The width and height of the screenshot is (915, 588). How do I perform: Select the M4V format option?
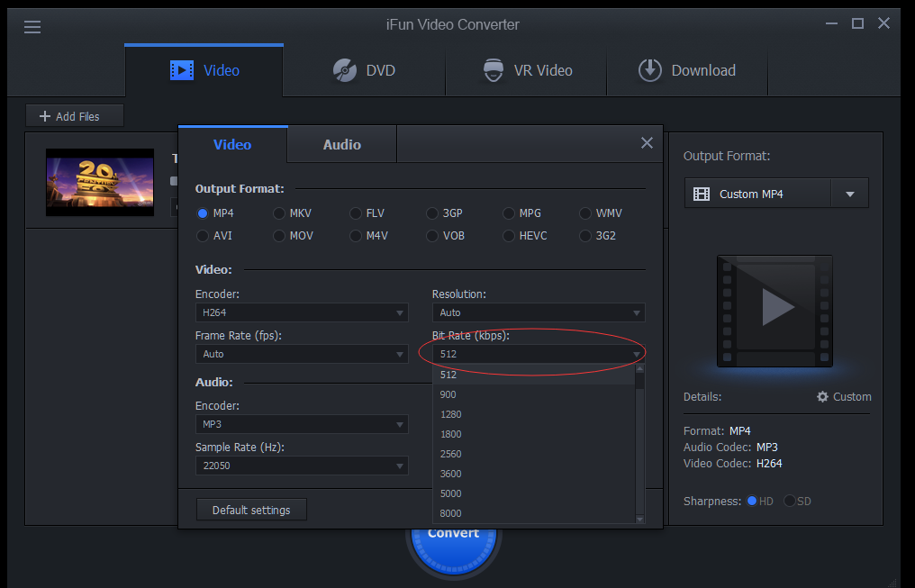(356, 236)
